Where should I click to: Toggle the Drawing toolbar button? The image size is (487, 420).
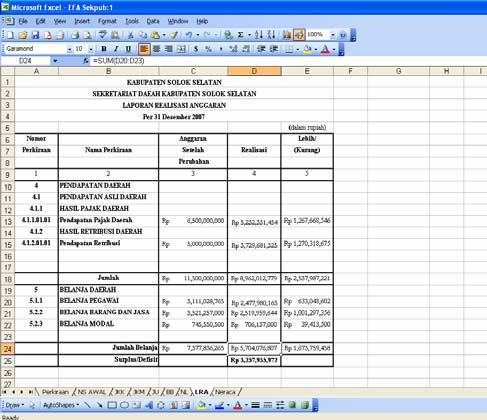[x=299, y=35]
